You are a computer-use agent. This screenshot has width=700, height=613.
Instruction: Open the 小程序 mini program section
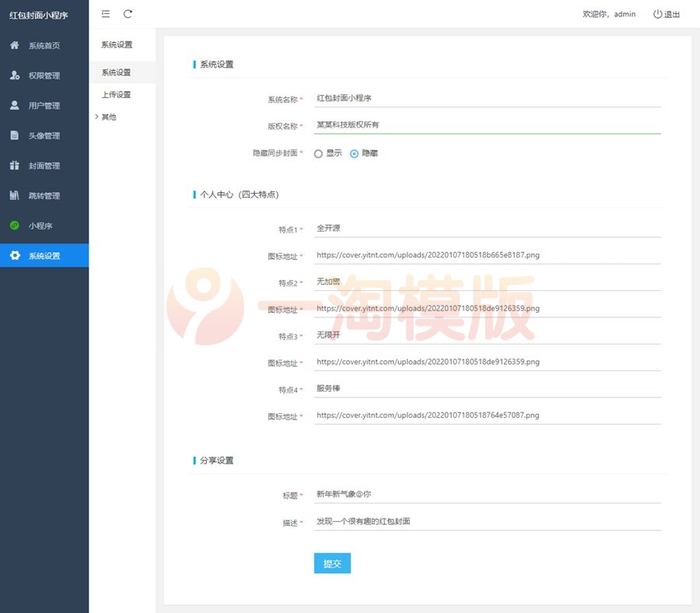(44, 225)
